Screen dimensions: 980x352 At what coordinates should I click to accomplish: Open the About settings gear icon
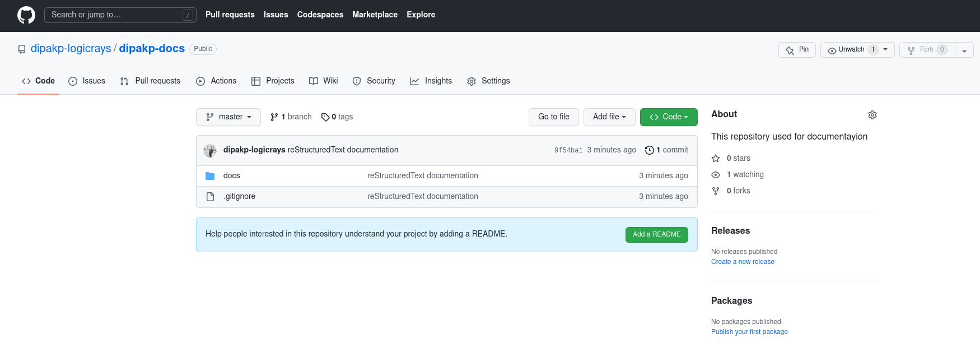[x=872, y=115]
